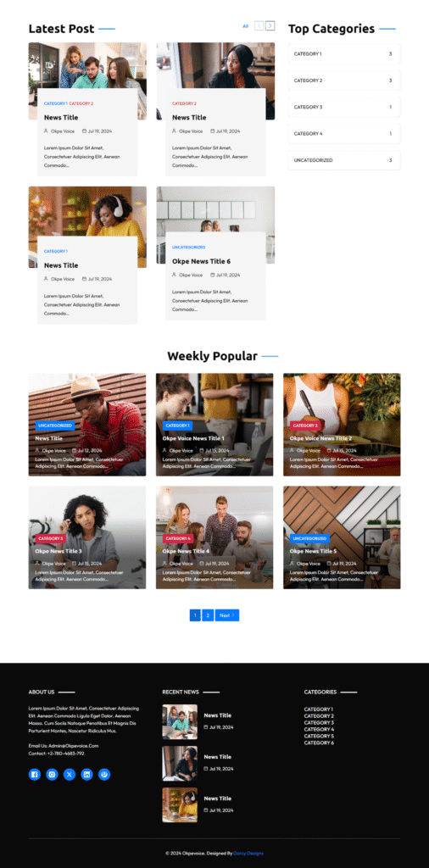
Task: Open the Okpe News Title 6 post
Action: pyautogui.click(x=201, y=261)
